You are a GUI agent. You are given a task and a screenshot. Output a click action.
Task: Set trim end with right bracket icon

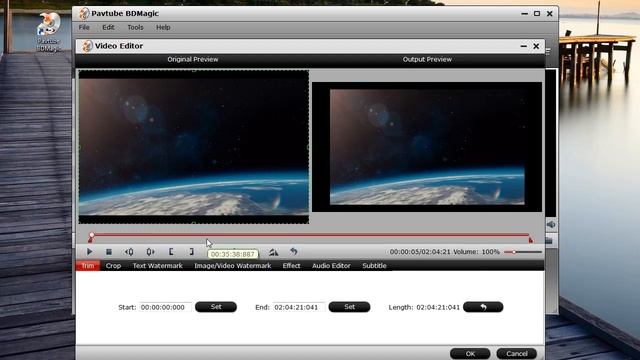tap(191, 252)
